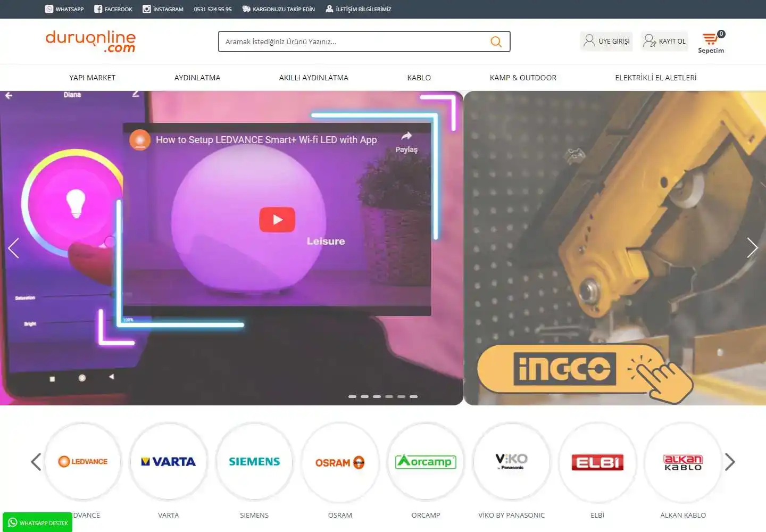Visit the Facebook page link
The height and width of the screenshot is (532, 766).
click(x=113, y=9)
